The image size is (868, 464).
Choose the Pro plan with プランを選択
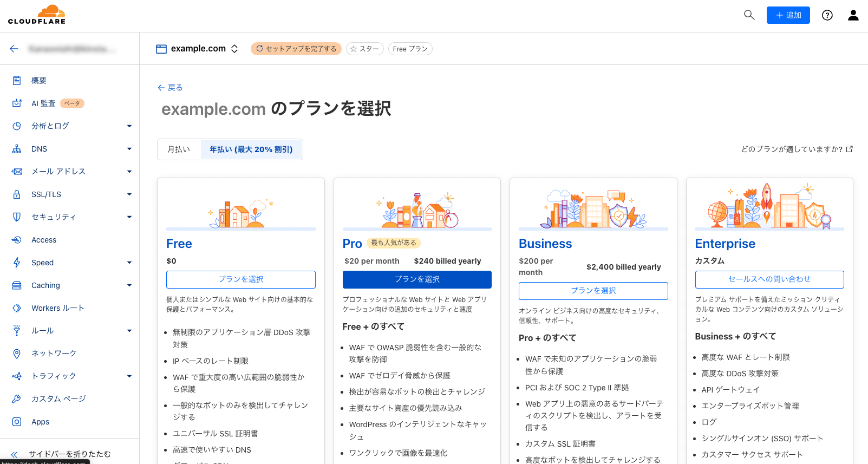point(417,279)
